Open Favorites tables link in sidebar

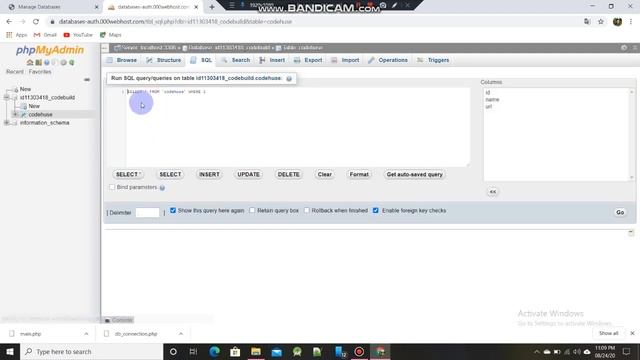(40, 72)
